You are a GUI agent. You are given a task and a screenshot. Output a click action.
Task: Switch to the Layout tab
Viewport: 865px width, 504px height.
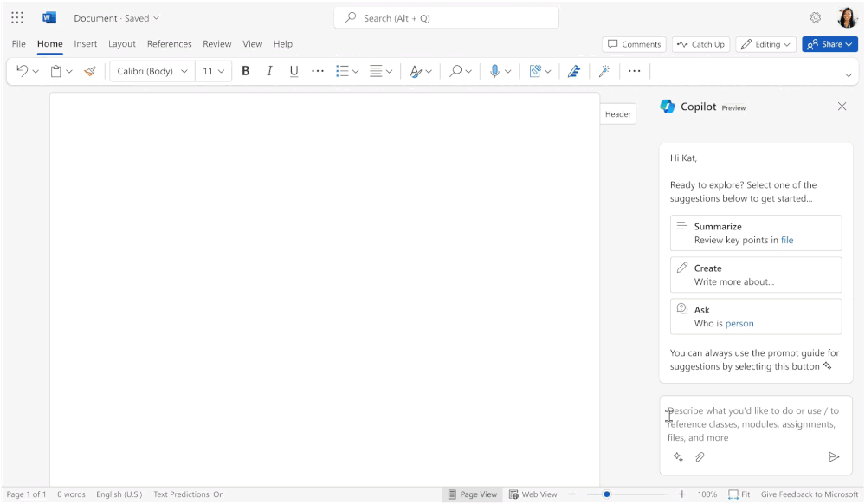122,43
